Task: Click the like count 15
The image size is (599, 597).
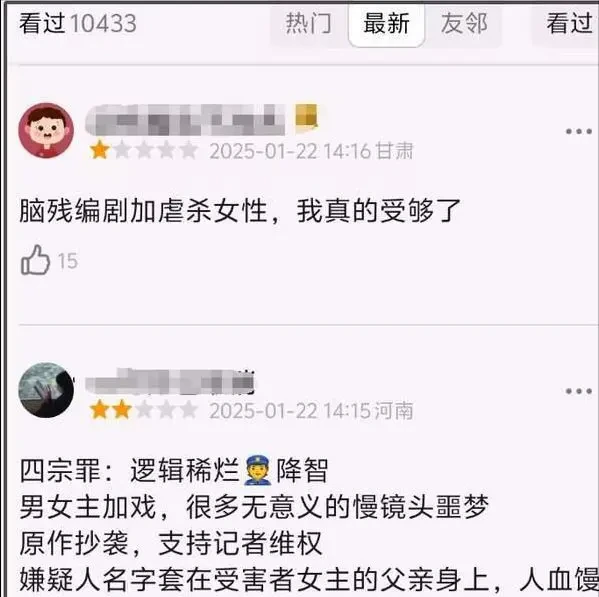Action: 68,261
